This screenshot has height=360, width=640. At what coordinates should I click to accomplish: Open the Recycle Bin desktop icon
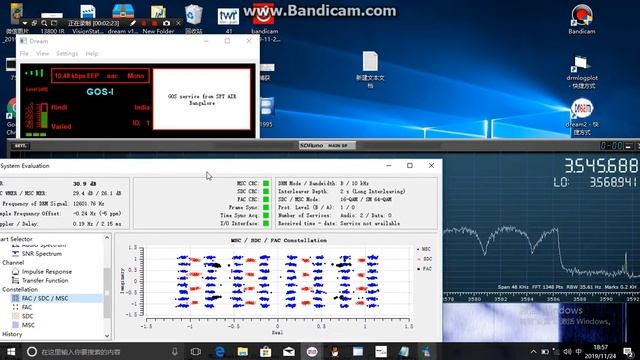[193, 20]
